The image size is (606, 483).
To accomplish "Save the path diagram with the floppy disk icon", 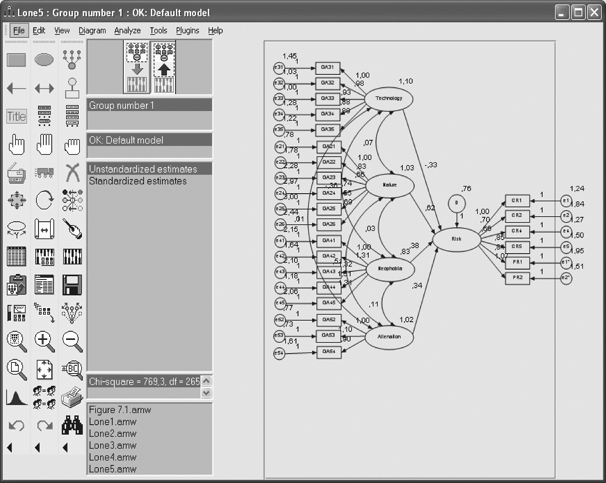I will pyautogui.click(x=72, y=285).
